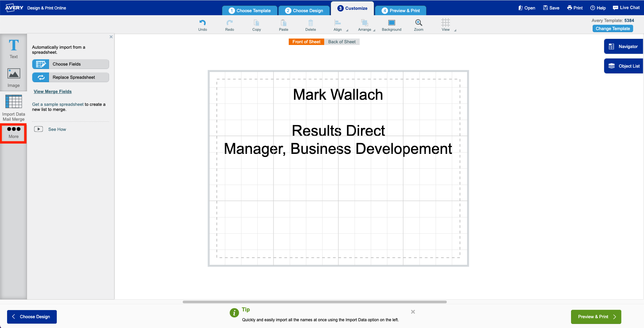Delete the selected object

tap(311, 25)
